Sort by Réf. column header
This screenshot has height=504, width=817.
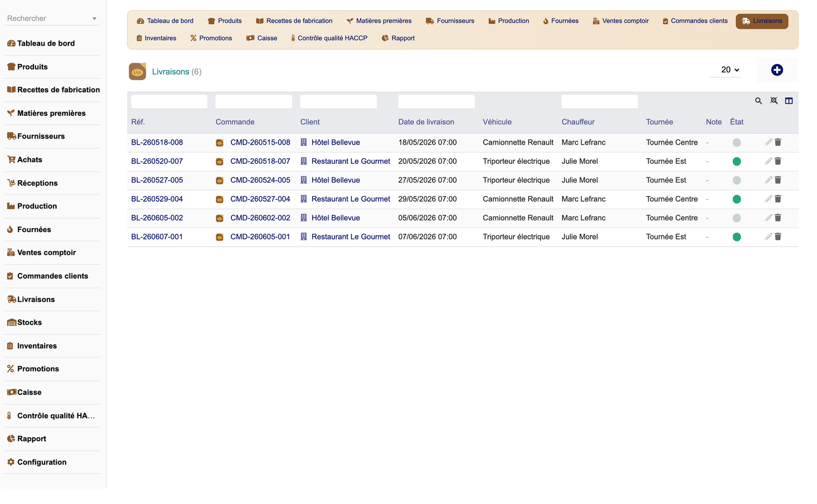(137, 122)
